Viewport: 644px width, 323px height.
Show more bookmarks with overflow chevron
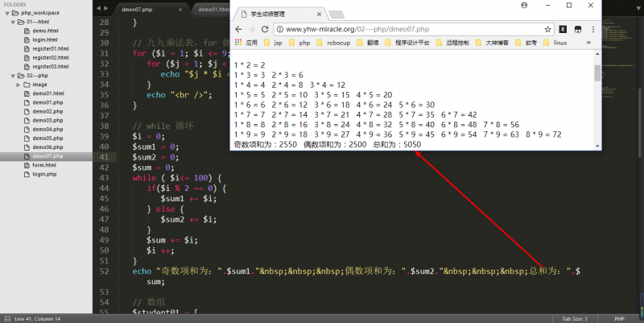click(588, 43)
